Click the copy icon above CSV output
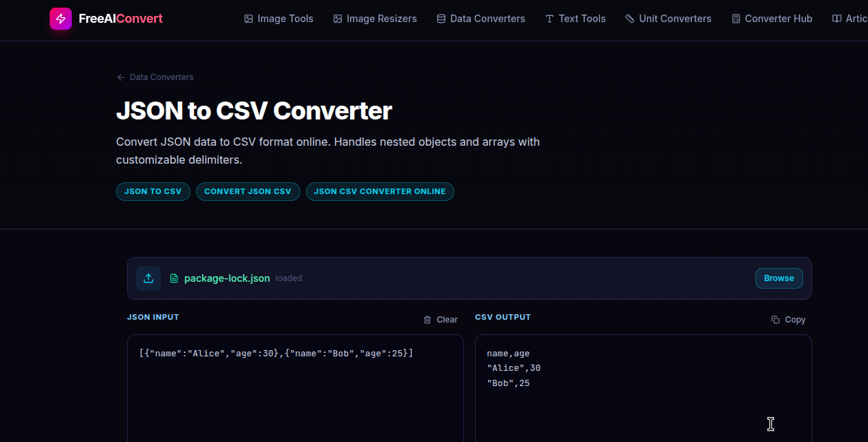Image resolution: width=868 pixels, height=442 pixels. [773, 319]
